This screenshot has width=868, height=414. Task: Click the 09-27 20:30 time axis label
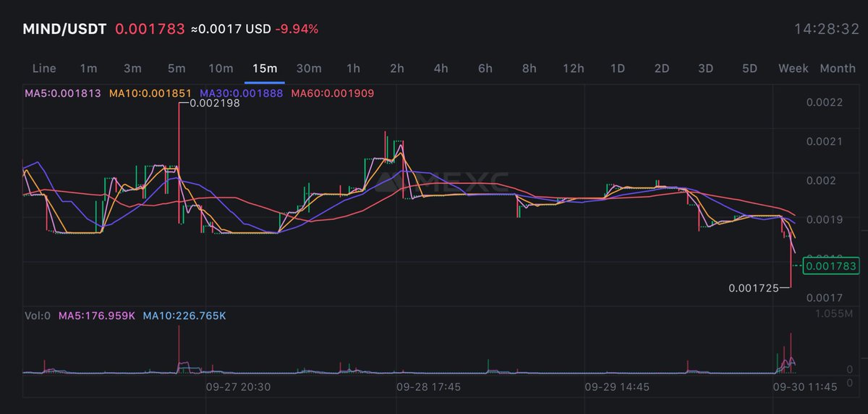[x=239, y=387]
